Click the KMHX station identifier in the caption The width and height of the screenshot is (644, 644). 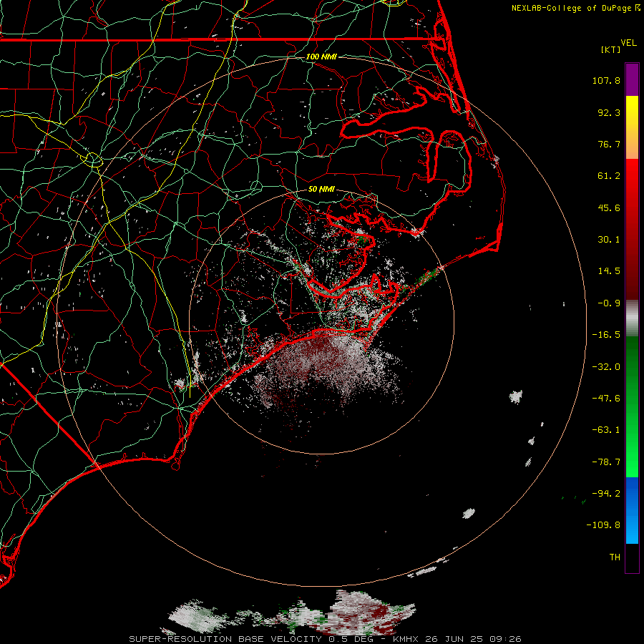coord(406,639)
